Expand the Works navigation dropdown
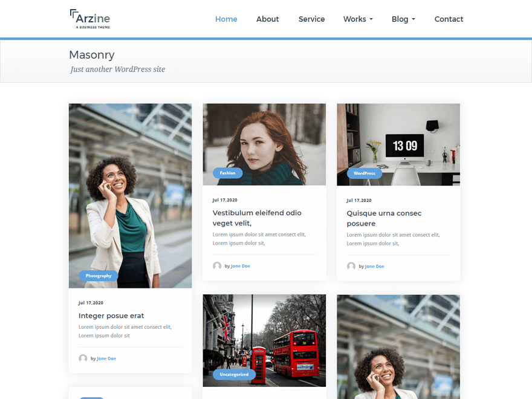532x399 pixels. click(x=358, y=19)
